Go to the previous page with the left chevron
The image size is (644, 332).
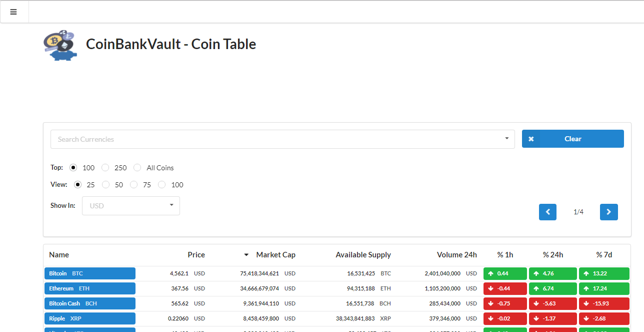[547, 212]
